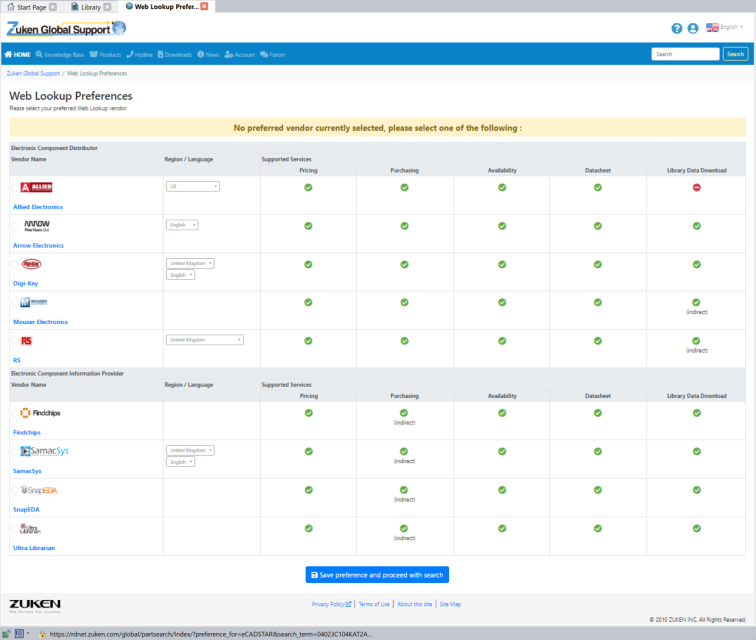Click the Mouser Electronics logo
Screen dimensions: 756x640
click(34, 302)
